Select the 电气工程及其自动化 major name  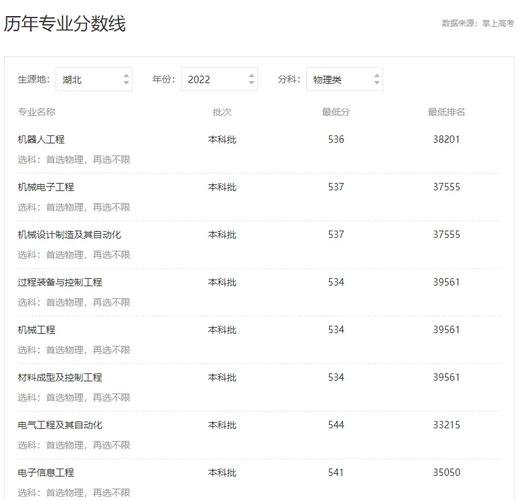click(x=60, y=425)
